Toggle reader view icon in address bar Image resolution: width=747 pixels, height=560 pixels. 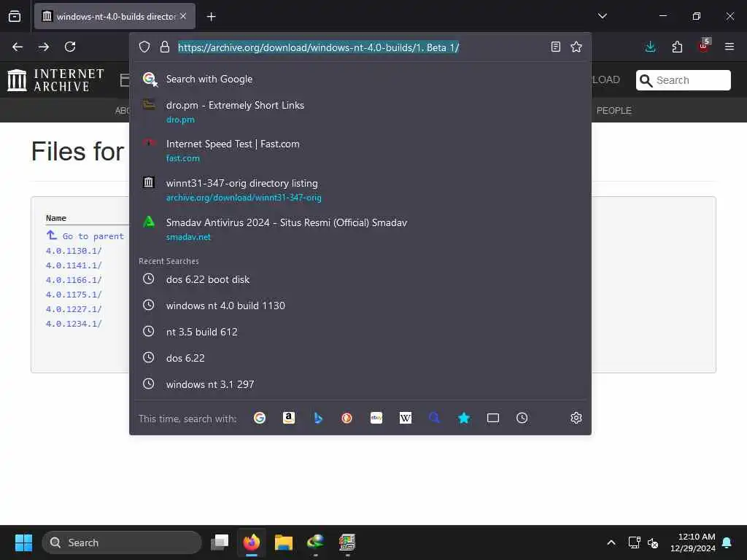pyautogui.click(x=555, y=47)
